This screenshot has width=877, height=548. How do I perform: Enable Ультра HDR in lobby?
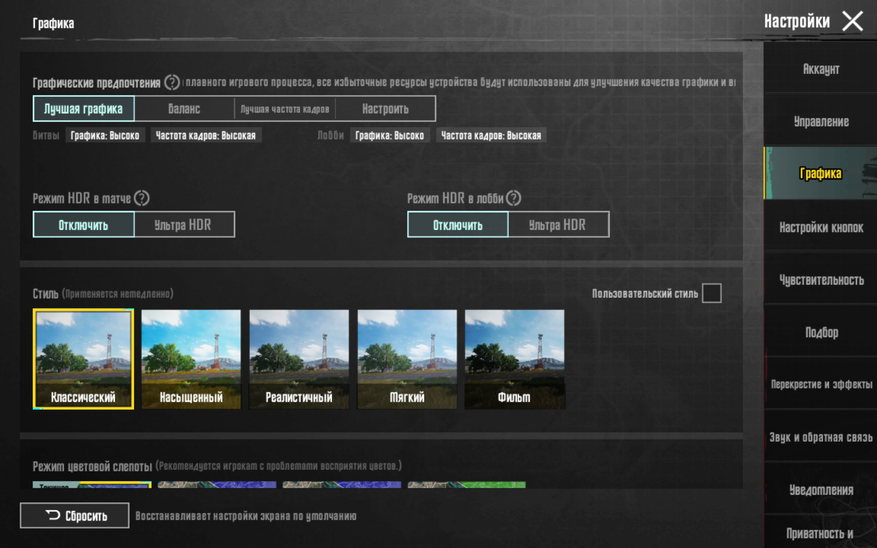pos(559,225)
